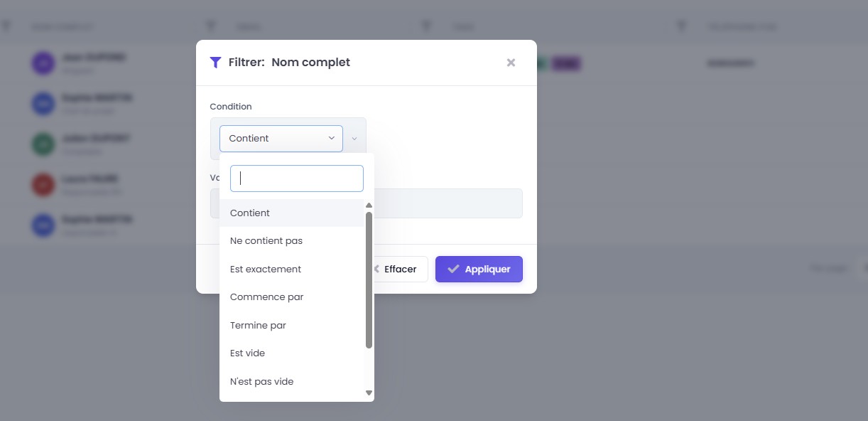Click the condition list scrollbar thumb
This screenshot has height=421, width=868.
pyautogui.click(x=369, y=279)
